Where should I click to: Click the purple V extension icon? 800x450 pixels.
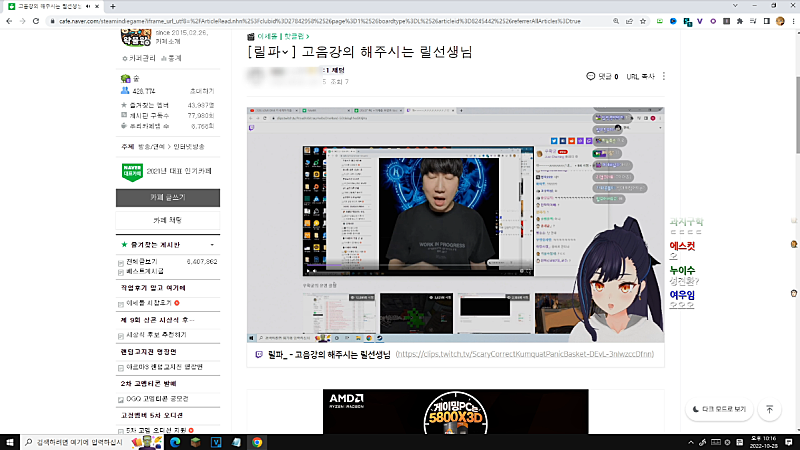[700, 21]
